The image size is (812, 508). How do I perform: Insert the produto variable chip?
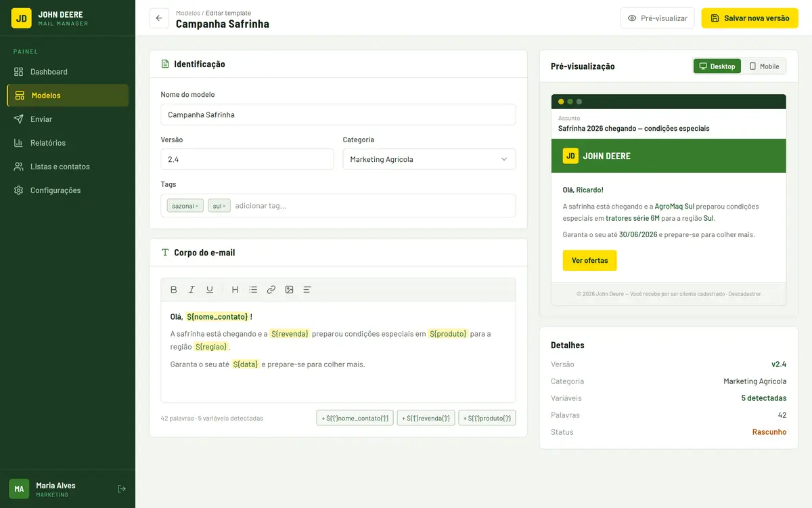pos(487,418)
